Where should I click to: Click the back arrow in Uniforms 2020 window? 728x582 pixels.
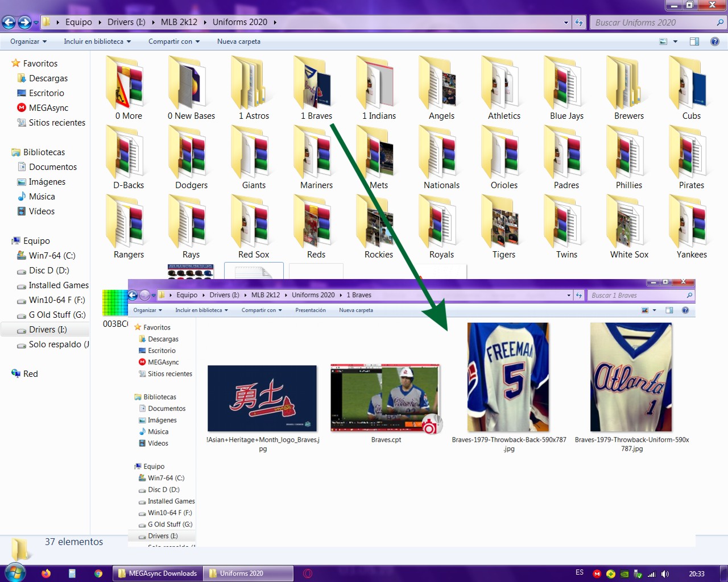click(x=9, y=22)
